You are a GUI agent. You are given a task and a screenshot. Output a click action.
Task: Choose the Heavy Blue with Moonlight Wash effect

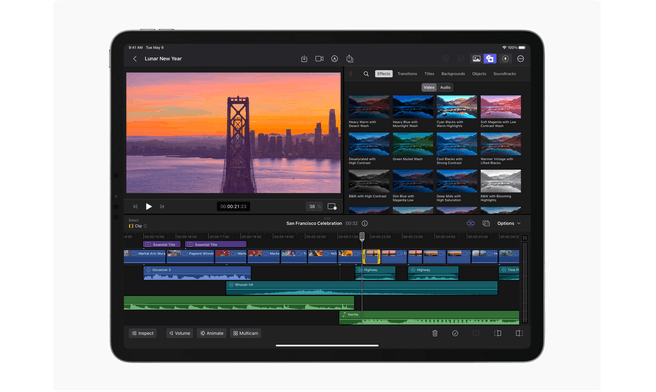coord(413,111)
